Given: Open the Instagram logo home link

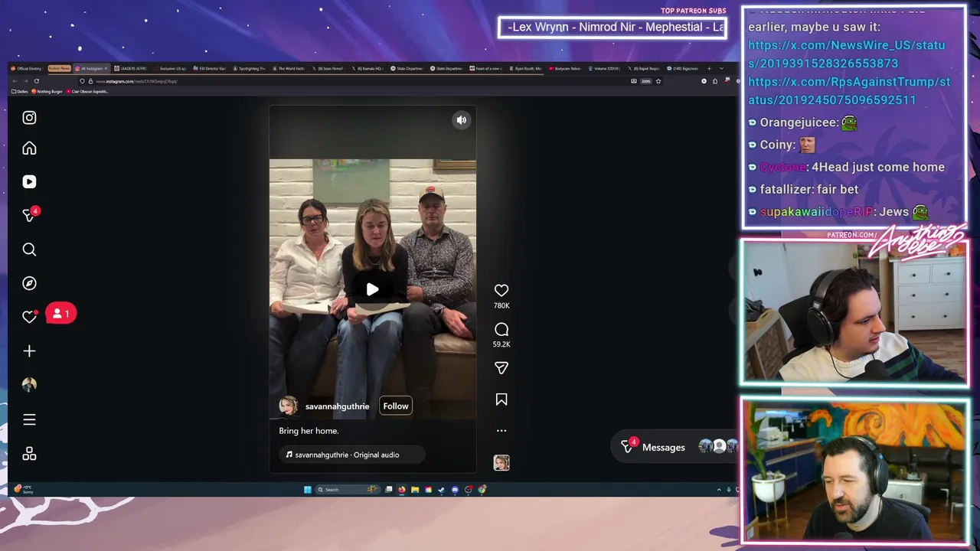Looking at the screenshot, I should click(29, 118).
